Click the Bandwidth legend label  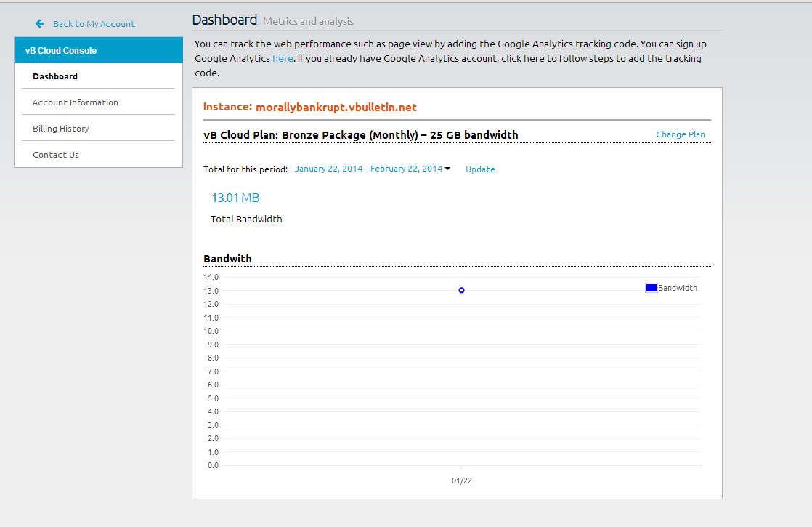678,288
